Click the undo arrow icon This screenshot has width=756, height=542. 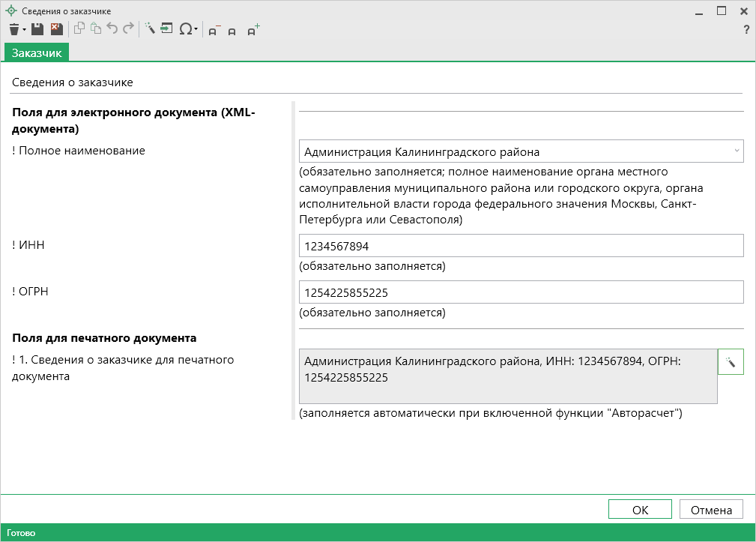pos(112,29)
